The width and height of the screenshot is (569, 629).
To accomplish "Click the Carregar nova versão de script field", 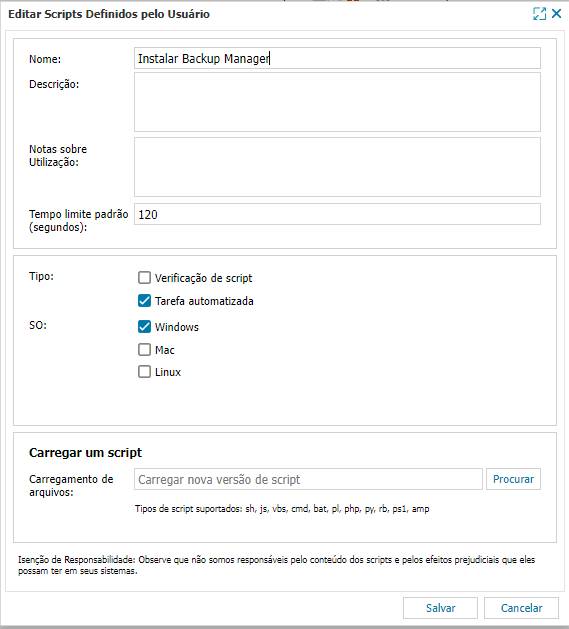I will [308, 479].
